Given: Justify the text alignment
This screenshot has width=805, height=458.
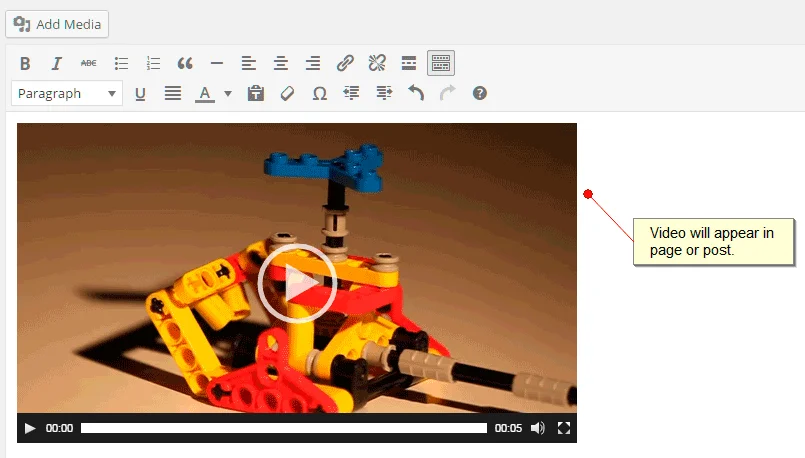Looking at the screenshot, I should [172, 93].
